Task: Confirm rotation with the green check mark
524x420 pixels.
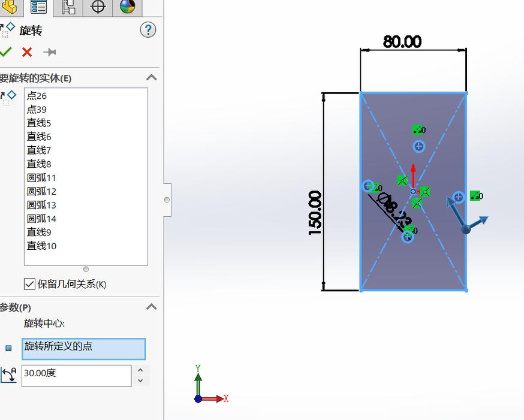Action: pos(5,52)
